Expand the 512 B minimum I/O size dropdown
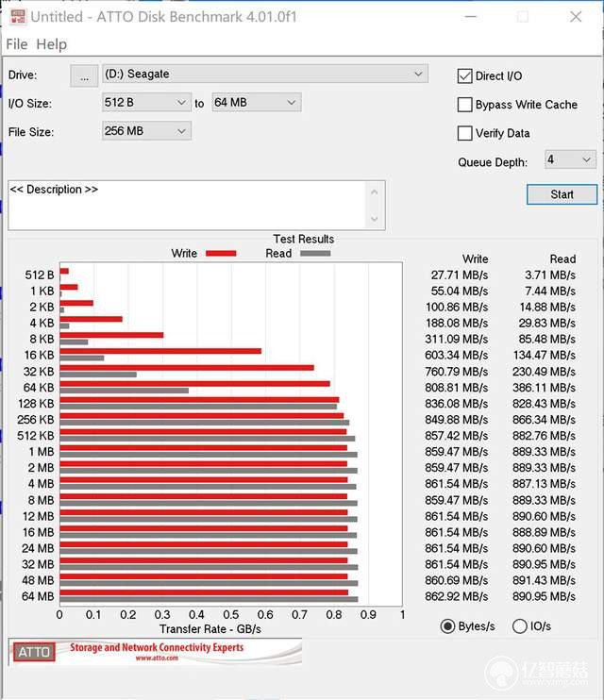Viewport: 604px width, 700px height. click(x=146, y=102)
